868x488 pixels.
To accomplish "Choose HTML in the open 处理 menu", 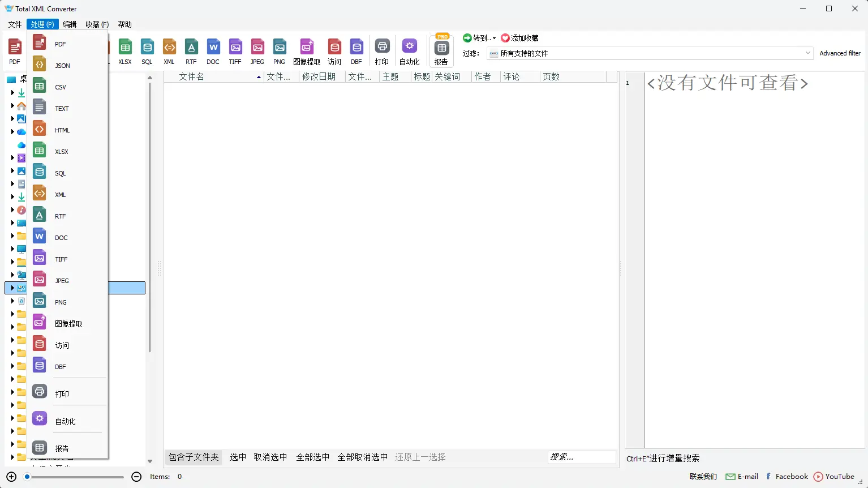I will tap(67, 130).
